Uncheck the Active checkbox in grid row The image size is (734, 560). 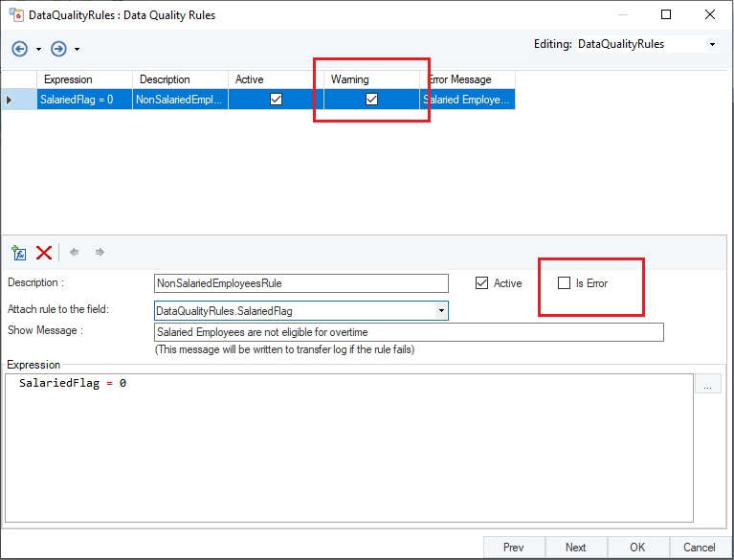pos(276,99)
